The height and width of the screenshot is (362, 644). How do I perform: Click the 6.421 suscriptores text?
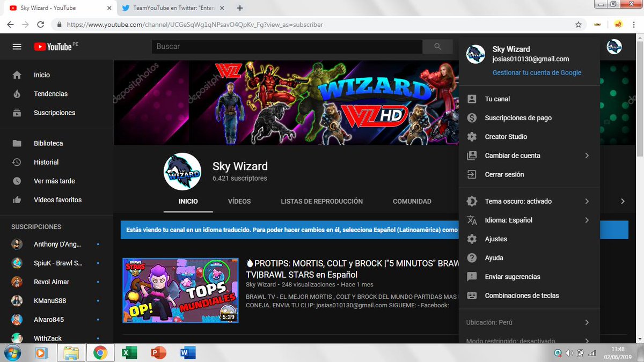[239, 178]
